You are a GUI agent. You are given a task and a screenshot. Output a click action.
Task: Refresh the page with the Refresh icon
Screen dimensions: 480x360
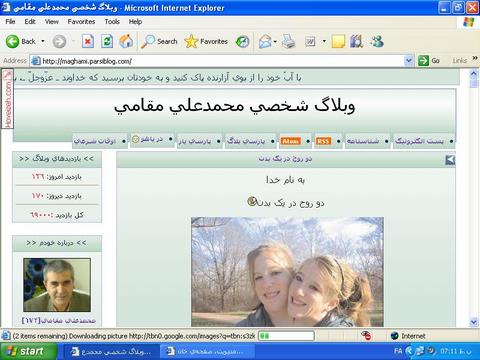[x=107, y=41]
